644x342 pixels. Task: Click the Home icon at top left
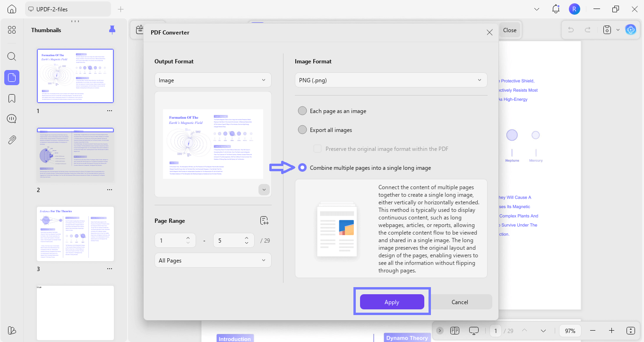[x=12, y=9]
